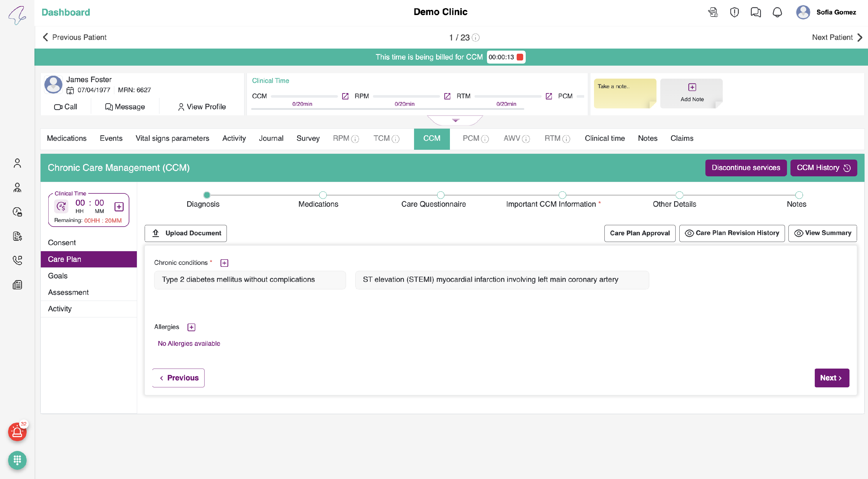This screenshot has height=479, width=868.
Task: Add a new chronic condition with plus icon
Action: (x=224, y=263)
